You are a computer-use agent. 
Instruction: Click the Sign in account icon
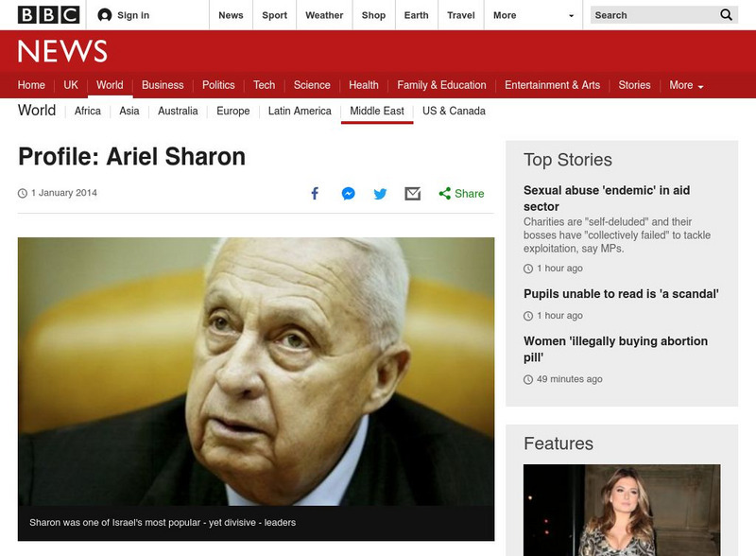click(x=105, y=15)
